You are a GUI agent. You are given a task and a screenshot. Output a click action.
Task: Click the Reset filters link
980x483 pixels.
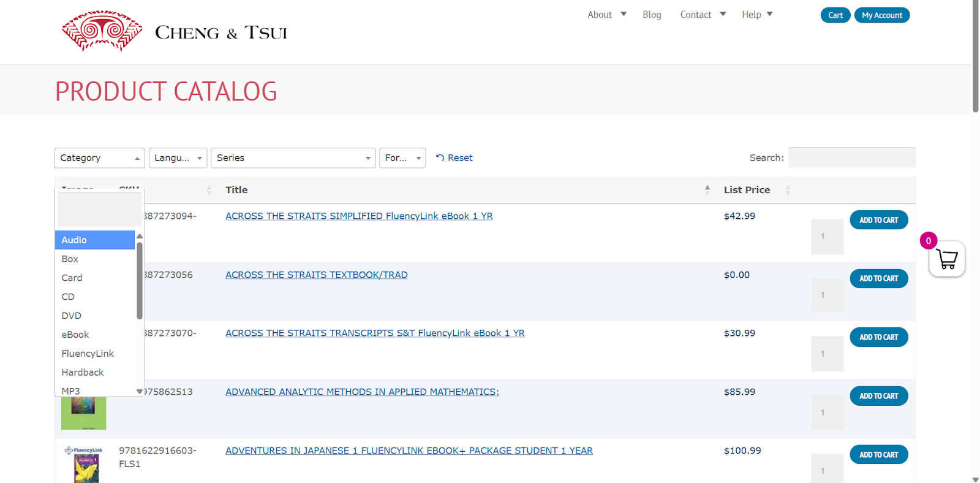(454, 158)
